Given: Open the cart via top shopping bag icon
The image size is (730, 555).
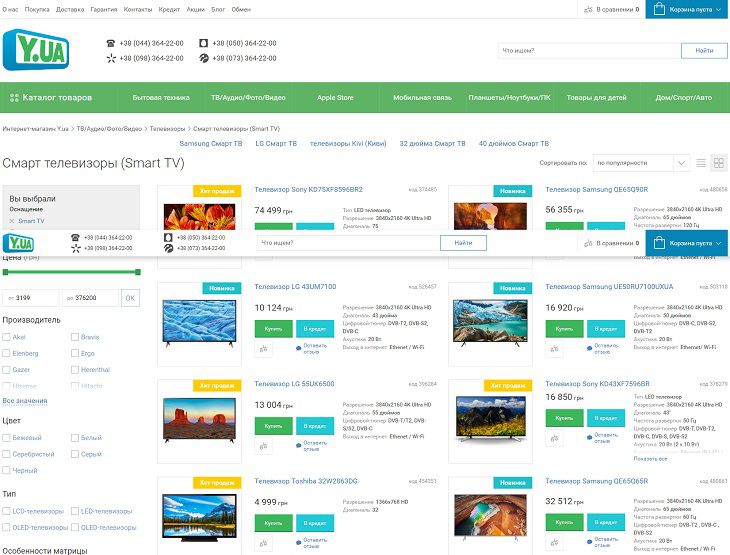Looking at the screenshot, I should pyautogui.click(x=657, y=10).
